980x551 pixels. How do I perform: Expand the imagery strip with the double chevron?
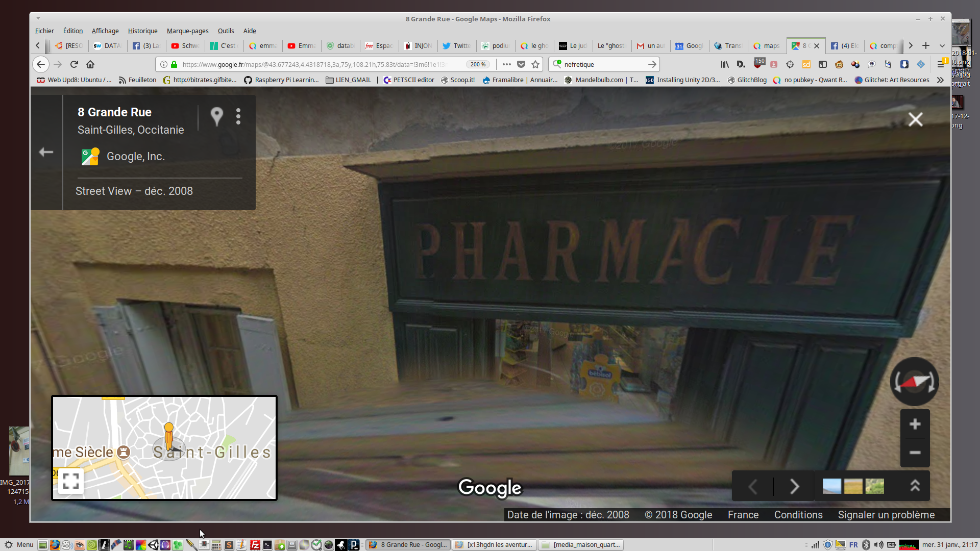point(915,486)
